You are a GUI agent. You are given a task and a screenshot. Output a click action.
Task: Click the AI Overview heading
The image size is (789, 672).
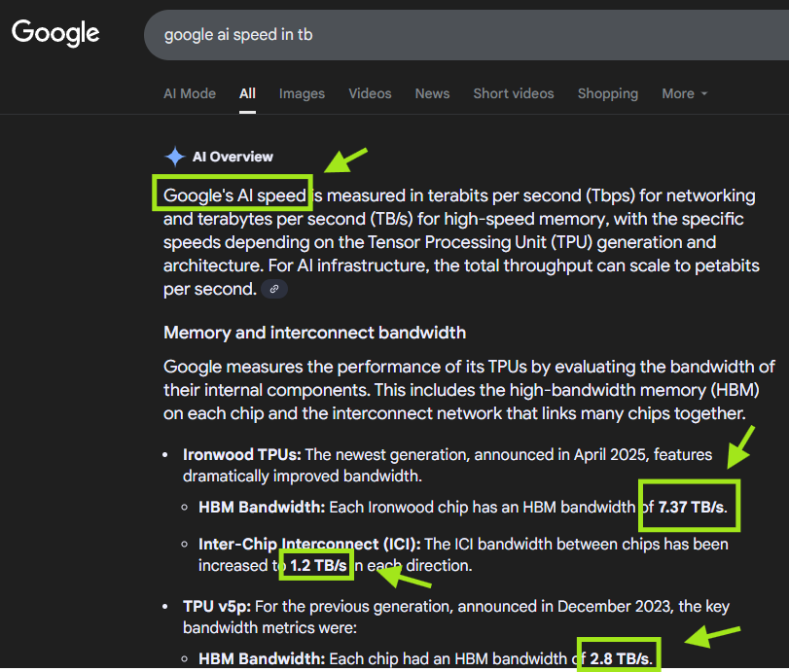233,157
